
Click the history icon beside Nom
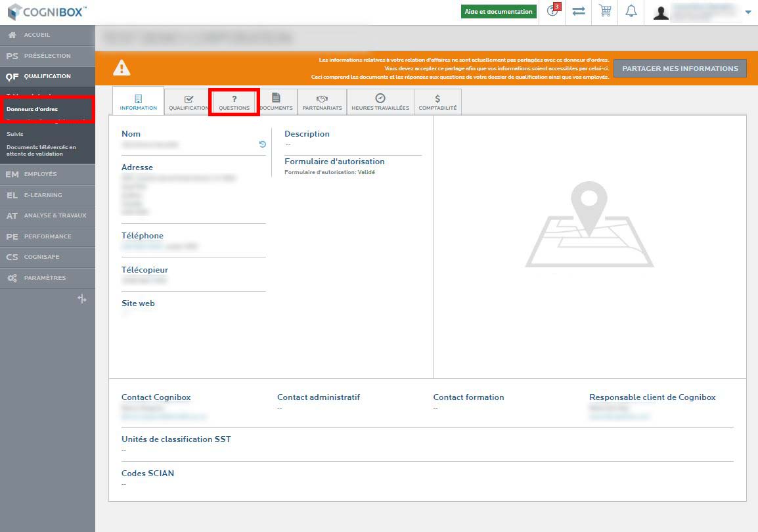262,144
